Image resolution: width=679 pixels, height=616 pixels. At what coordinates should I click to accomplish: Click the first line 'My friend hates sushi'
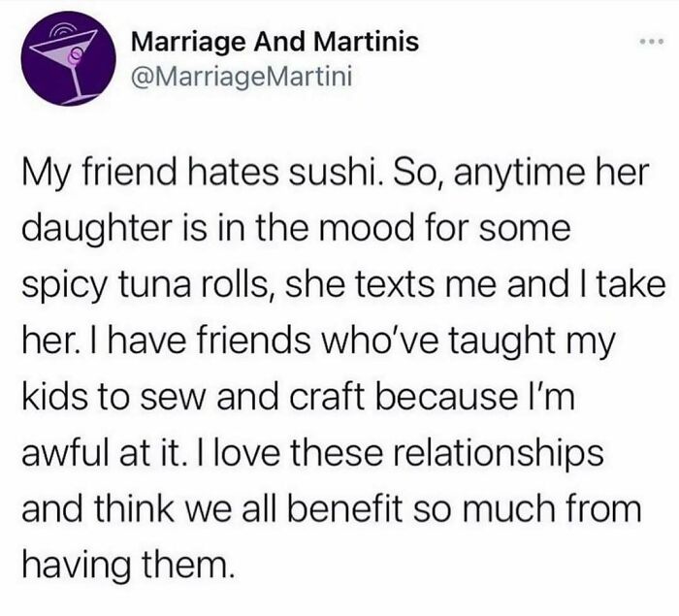(x=327, y=178)
